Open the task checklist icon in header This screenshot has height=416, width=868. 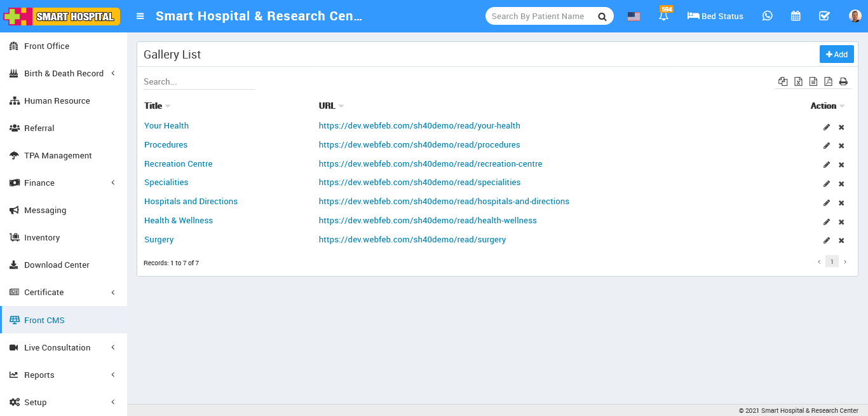tap(824, 16)
